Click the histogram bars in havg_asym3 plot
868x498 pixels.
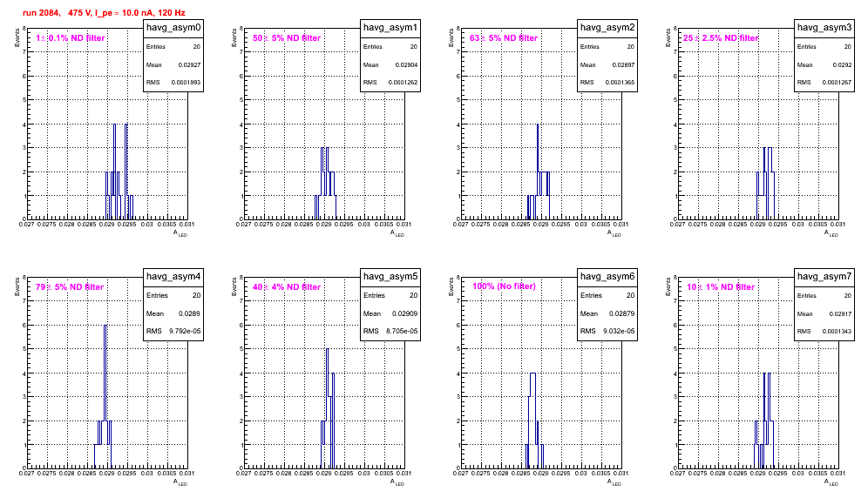(765, 183)
